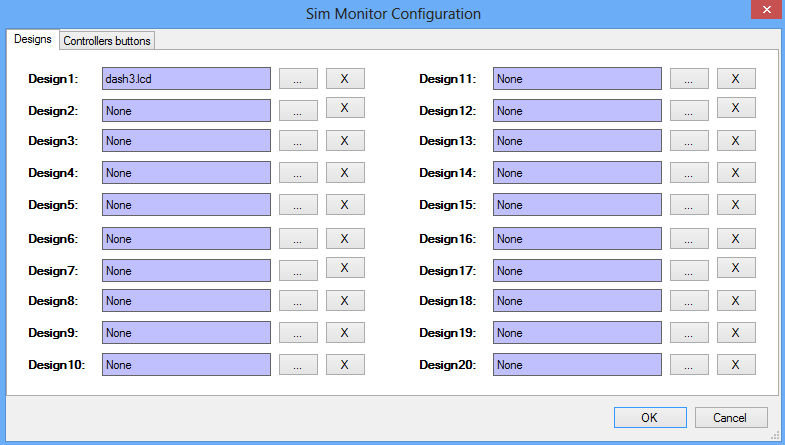Select the Designs tab
Screen dimensions: 785x445
[32, 39]
